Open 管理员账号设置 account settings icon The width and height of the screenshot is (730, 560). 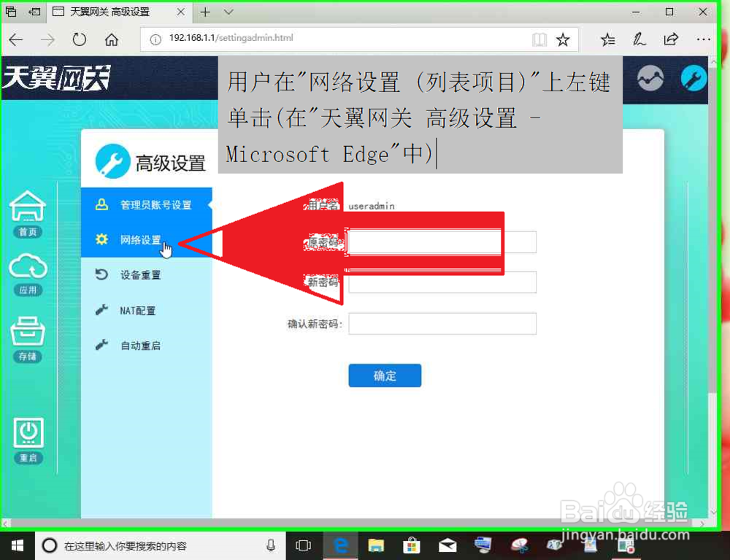click(x=102, y=204)
